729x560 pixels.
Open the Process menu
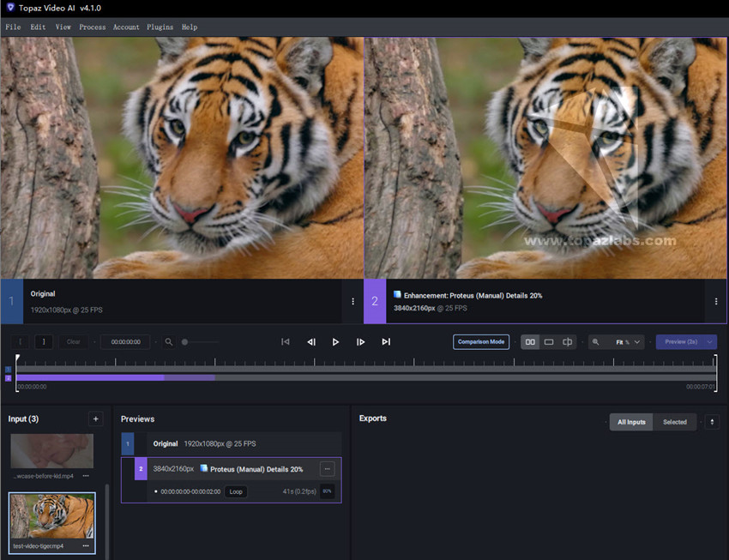[x=92, y=27]
